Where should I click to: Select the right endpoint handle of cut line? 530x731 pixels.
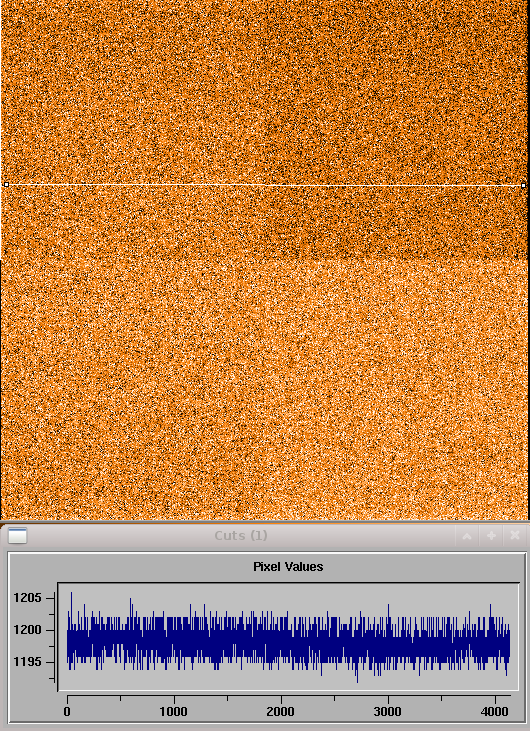523,186
